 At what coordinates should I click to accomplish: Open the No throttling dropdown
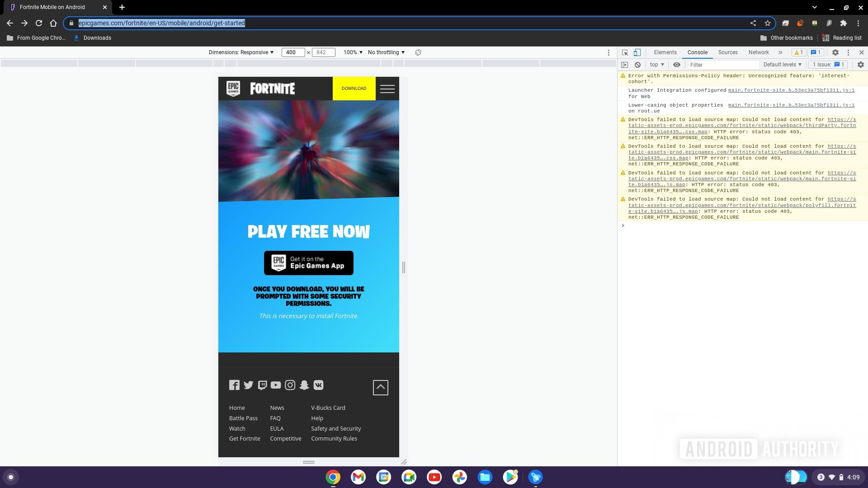[x=386, y=52]
